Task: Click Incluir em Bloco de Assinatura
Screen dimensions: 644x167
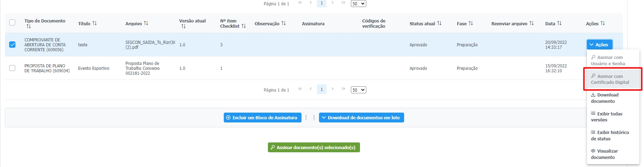Action: 261,118
